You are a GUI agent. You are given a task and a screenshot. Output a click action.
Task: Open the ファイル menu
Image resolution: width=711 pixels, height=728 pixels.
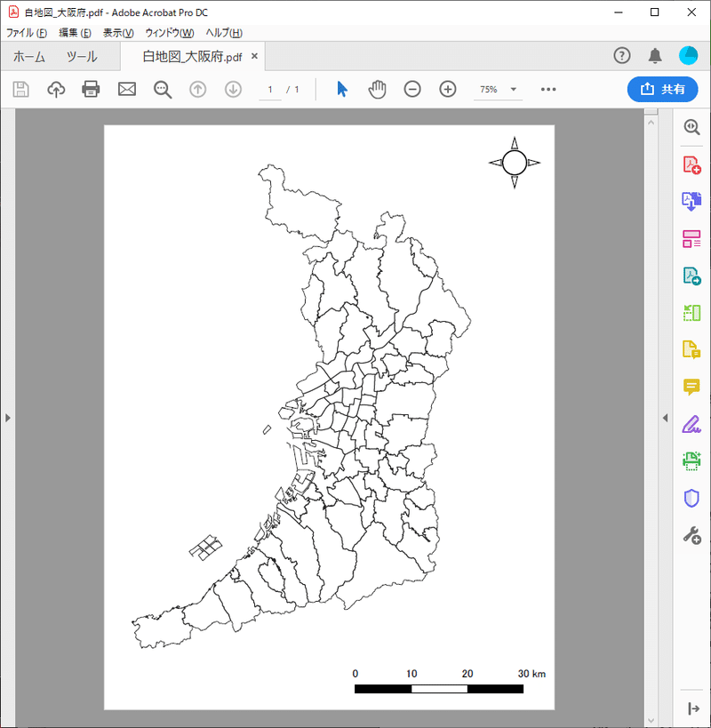pyautogui.click(x=27, y=33)
